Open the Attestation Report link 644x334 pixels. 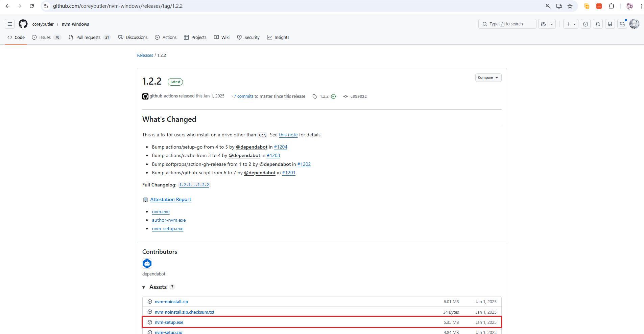(170, 200)
